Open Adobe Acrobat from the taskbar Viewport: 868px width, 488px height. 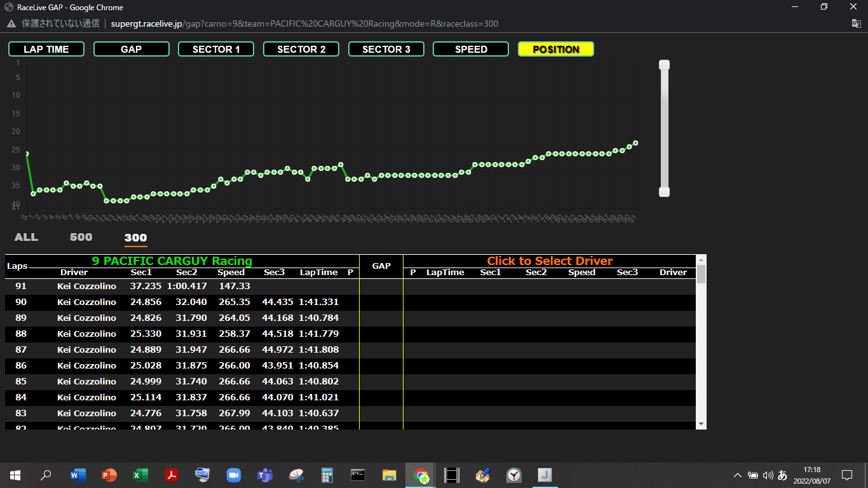coord(171,475)
